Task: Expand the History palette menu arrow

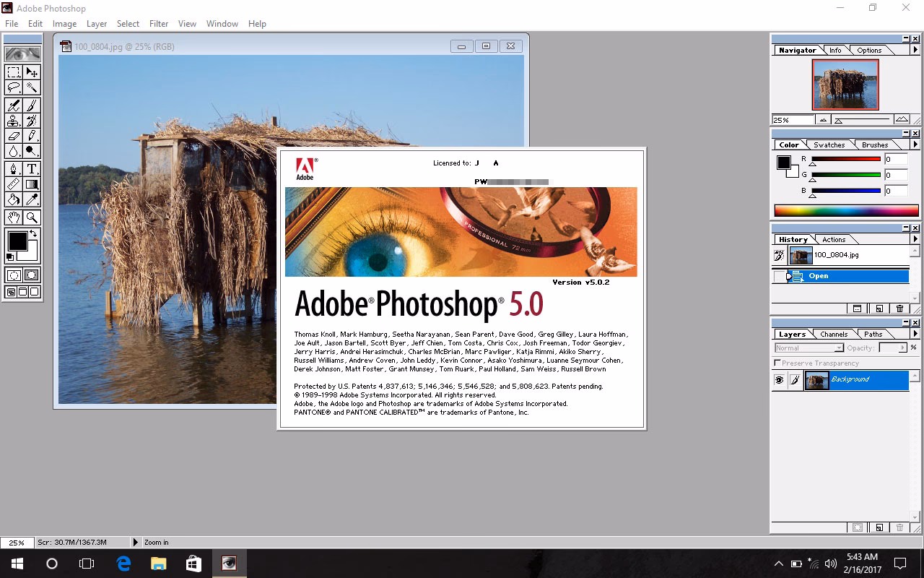Action: 914,239
